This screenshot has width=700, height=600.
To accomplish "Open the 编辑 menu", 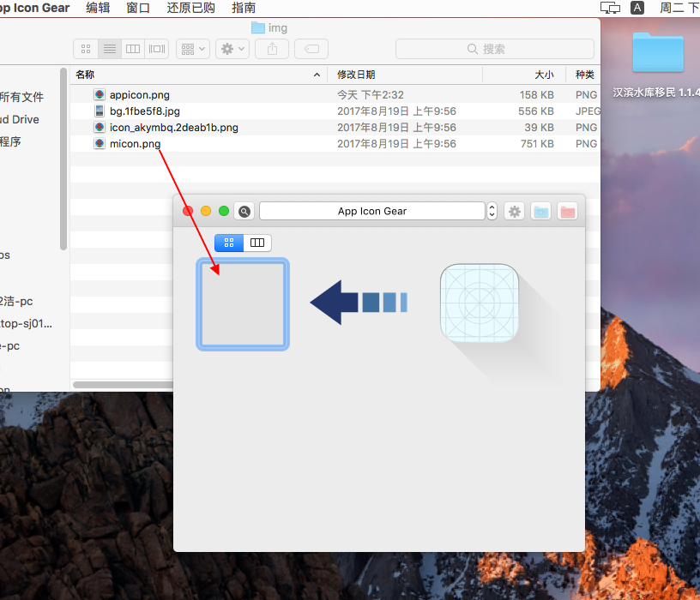I will click(99, 8).
